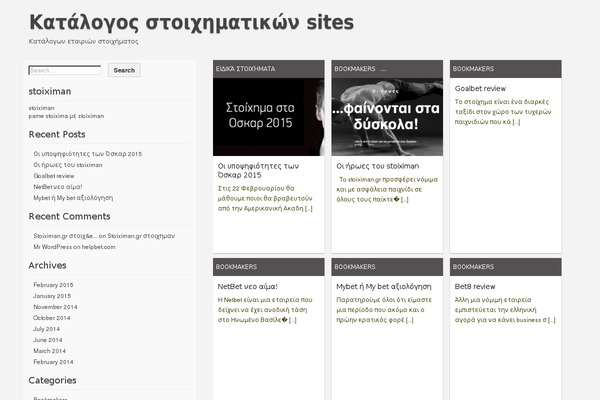The width and height of the screenshot is (600, 400).
Task: Click excerpt Άλλη μια νόμιμη εταιρεία
Action: (505, 310)
